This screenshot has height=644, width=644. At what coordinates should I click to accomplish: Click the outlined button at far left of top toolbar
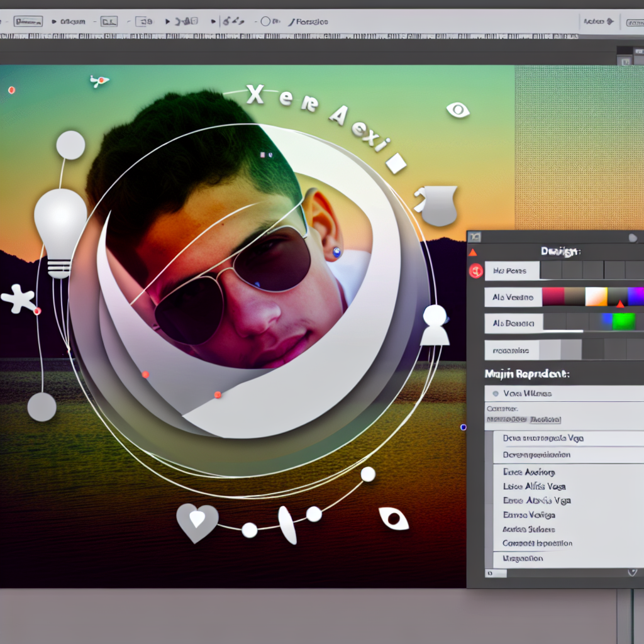(28, 21)
